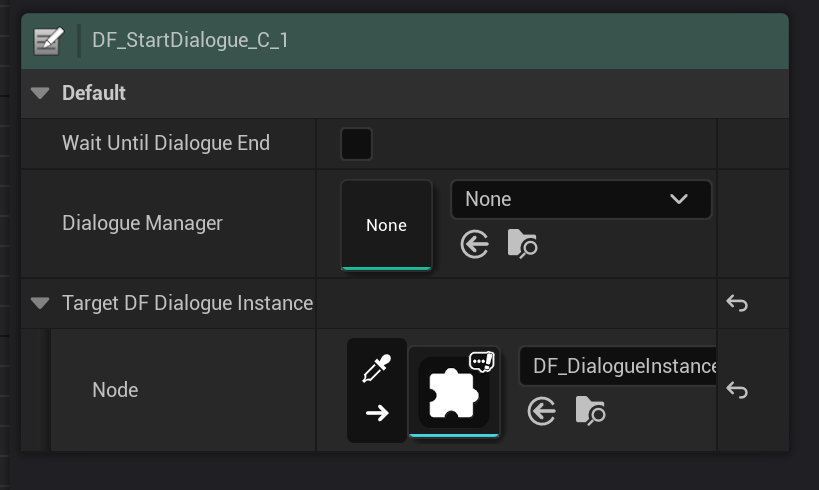The image size is (819, 490).
Task: Click the Node property label
Action: point(115,389)
